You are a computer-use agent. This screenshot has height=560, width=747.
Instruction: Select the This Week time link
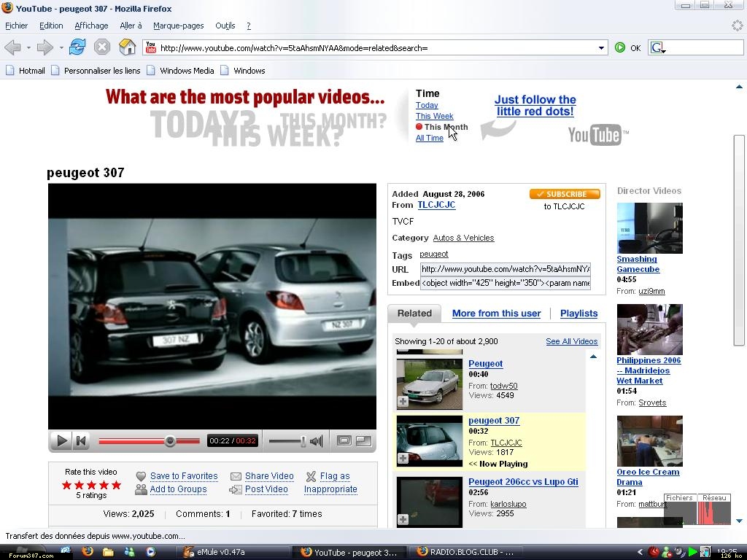coord(435,116)
